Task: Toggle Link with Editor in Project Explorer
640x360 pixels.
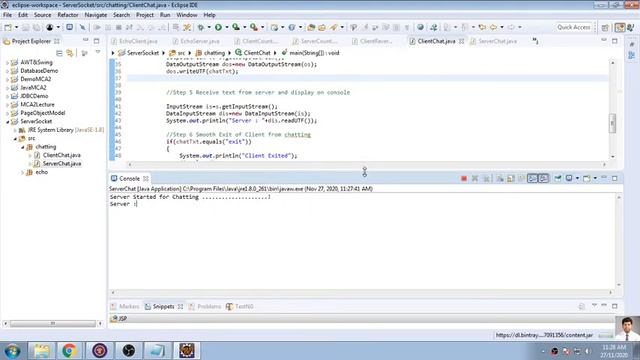Action: [70, 53]
